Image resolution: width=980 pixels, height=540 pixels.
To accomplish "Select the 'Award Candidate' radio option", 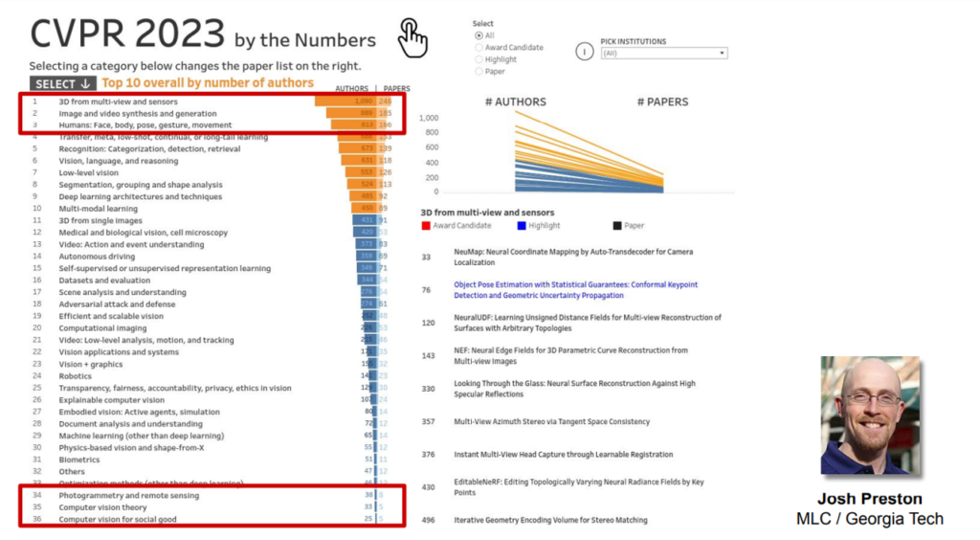I will point(479,47).
